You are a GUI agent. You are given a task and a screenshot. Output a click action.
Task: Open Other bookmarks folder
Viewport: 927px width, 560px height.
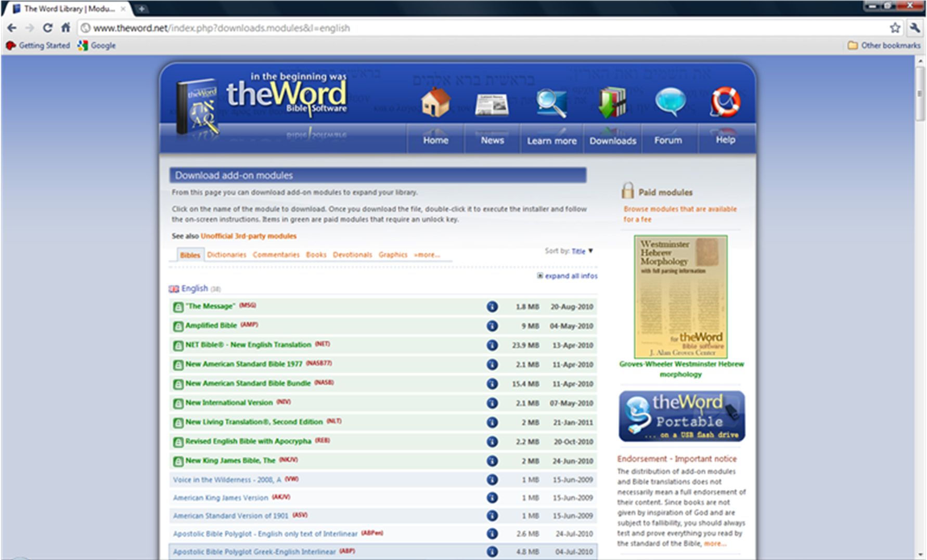[884, 45]
